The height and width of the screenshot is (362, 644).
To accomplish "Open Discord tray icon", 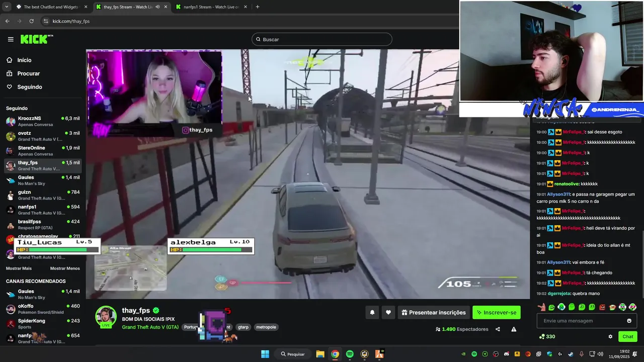I will (506, 354).
